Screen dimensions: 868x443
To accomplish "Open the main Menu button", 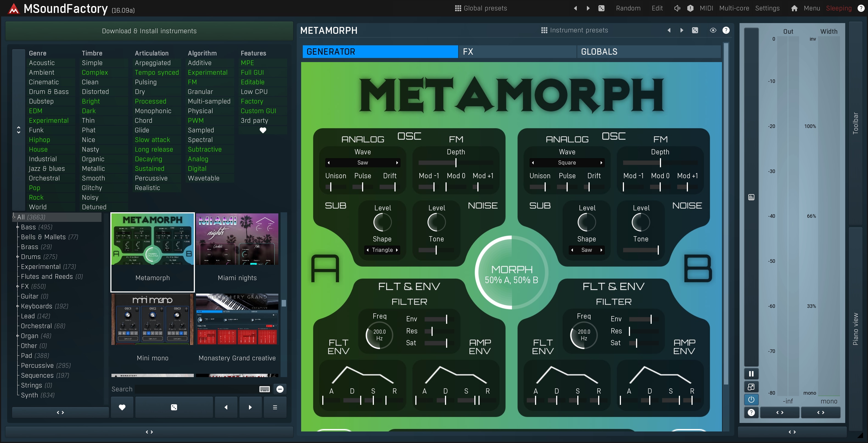I will (812, 8).
